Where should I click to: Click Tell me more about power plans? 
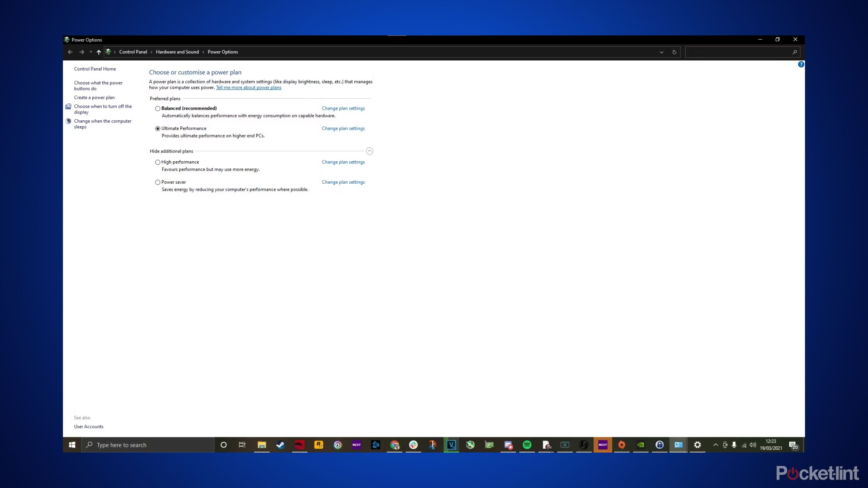pyautogui.click(x=248, y=87)
